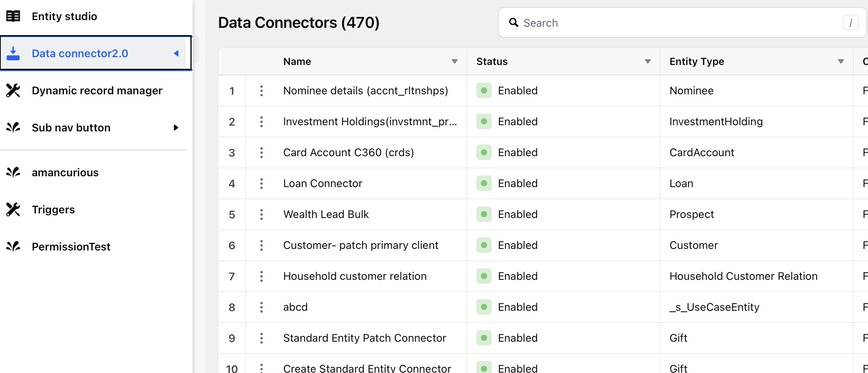Click the Dynamic record manager tools icon
The width and height of the screenshot is (868, 373).
[x=13, y=90]
